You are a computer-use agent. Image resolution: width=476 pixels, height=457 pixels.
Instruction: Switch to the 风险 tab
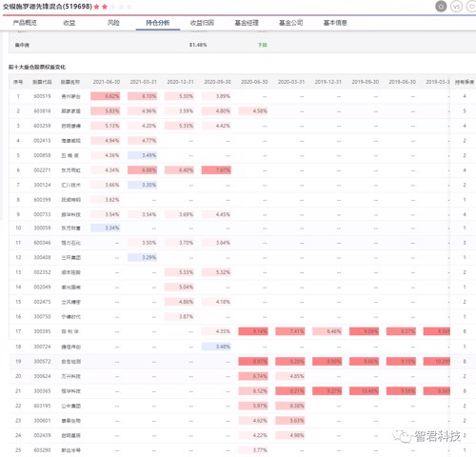tap(113, 23)
